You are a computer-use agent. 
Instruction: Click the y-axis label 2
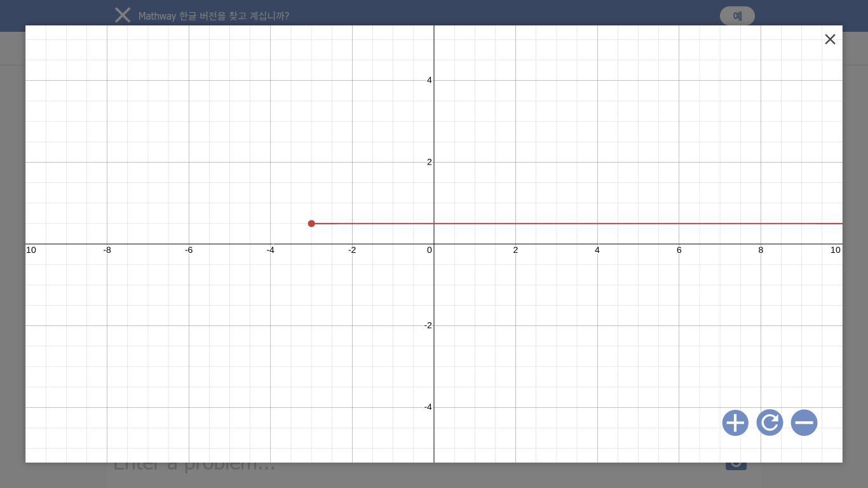pyautogui.click(x=430, y=162)
